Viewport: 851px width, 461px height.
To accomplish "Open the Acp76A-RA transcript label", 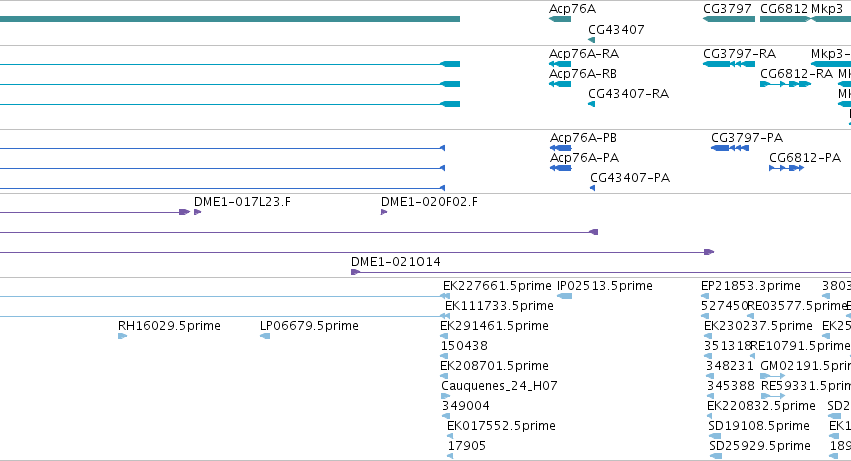I will [x=584, y=54].
